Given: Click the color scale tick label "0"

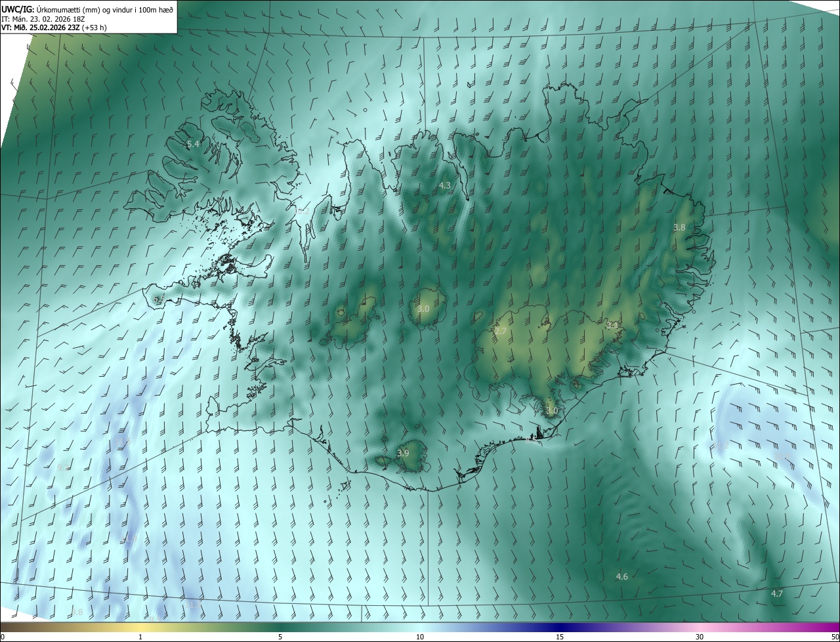Looking at the screenshot, I should point(3,637).
